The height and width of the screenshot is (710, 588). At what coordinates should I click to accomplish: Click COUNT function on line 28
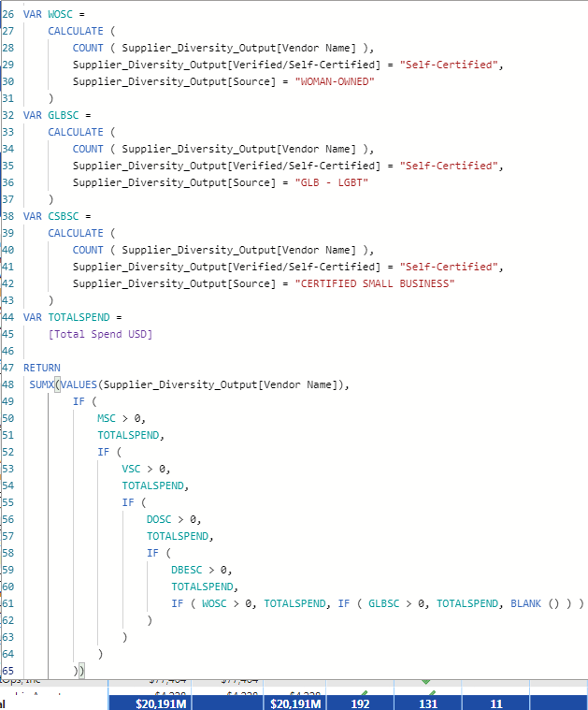pos(88,48)
